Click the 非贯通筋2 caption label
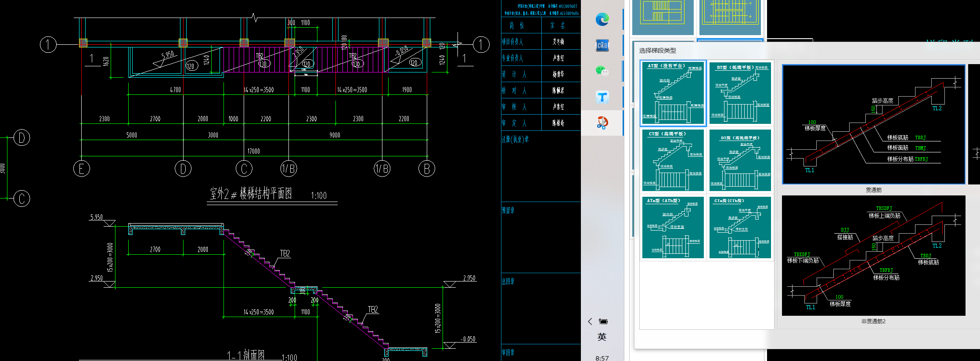 (x=873, y=321)
